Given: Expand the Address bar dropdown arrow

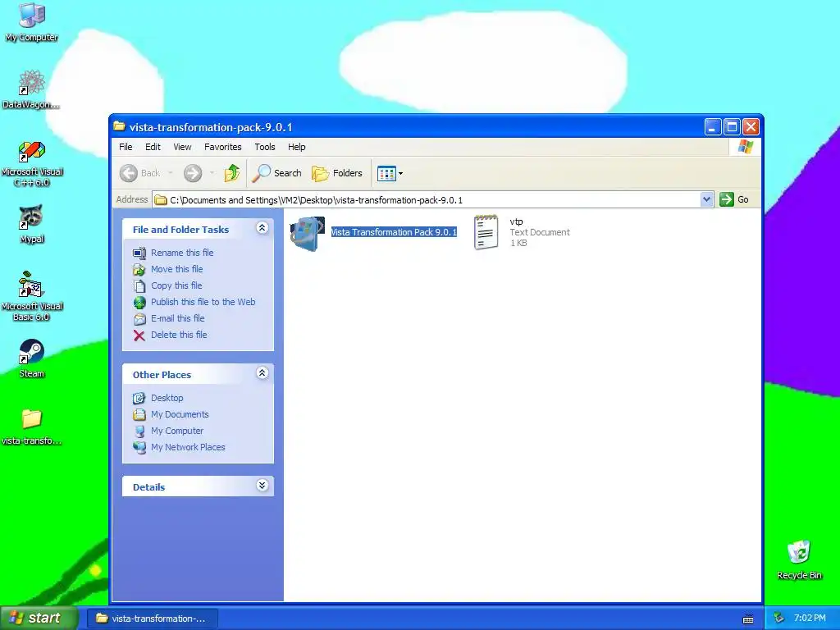Looking at the screenshot, I should click(706, 200).
